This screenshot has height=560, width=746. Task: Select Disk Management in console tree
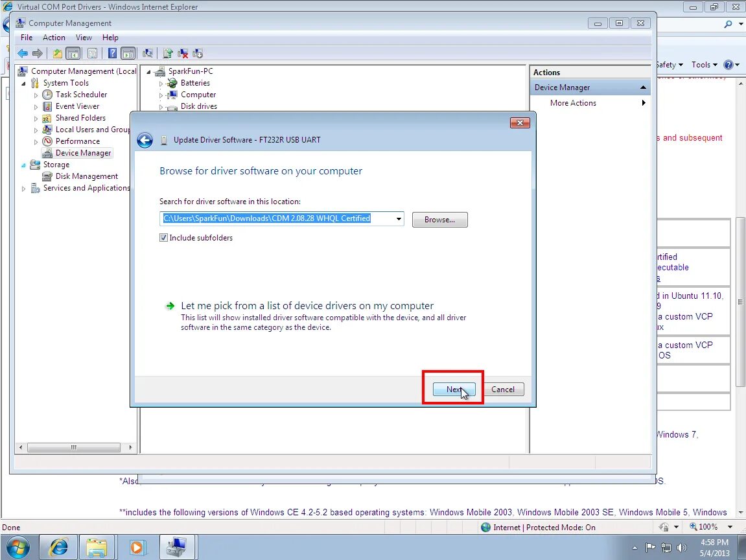coord(87,176)
